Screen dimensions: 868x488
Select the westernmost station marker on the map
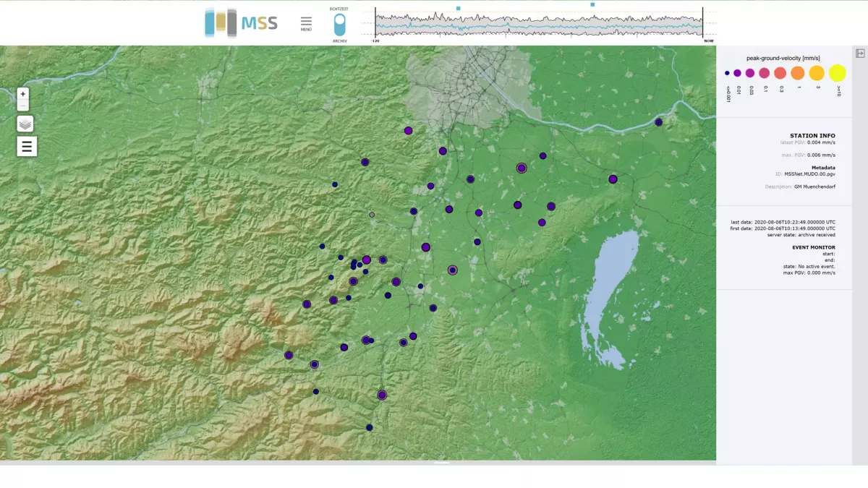tap(289, 355)
